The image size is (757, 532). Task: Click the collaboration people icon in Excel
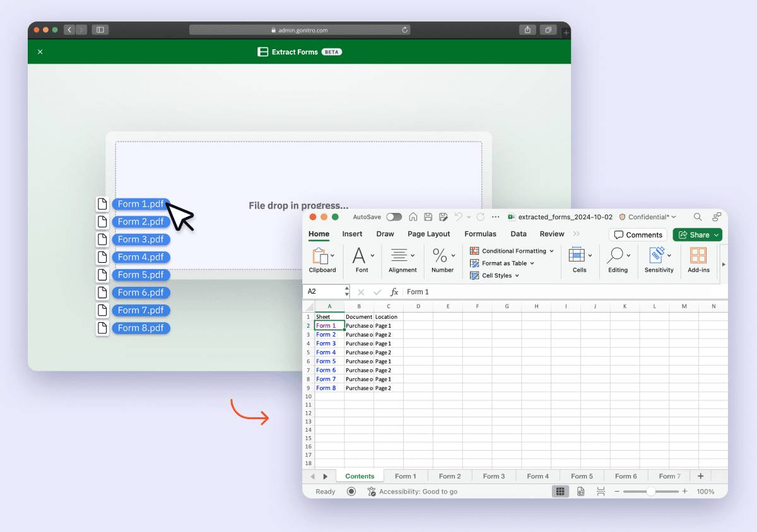click(717, 217)
